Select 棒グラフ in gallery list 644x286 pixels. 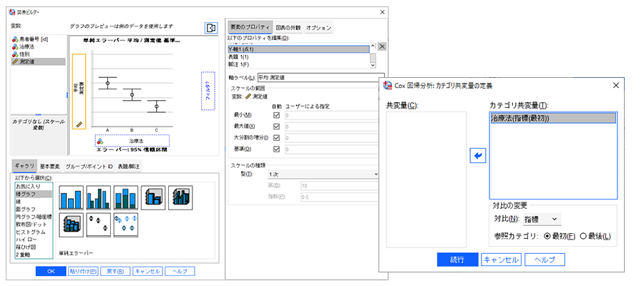pyautogui.click(x=33, y=193)
